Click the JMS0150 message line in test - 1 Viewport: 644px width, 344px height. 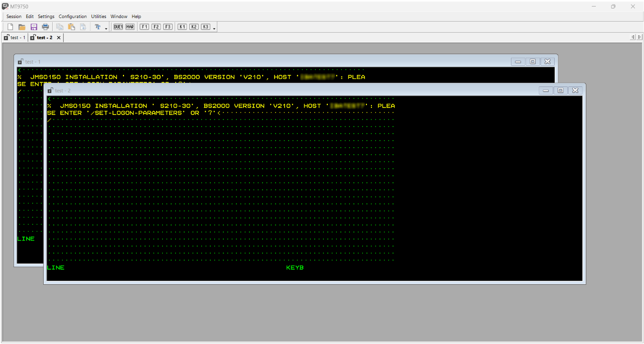pyautogui.click(x=191, y=77)
